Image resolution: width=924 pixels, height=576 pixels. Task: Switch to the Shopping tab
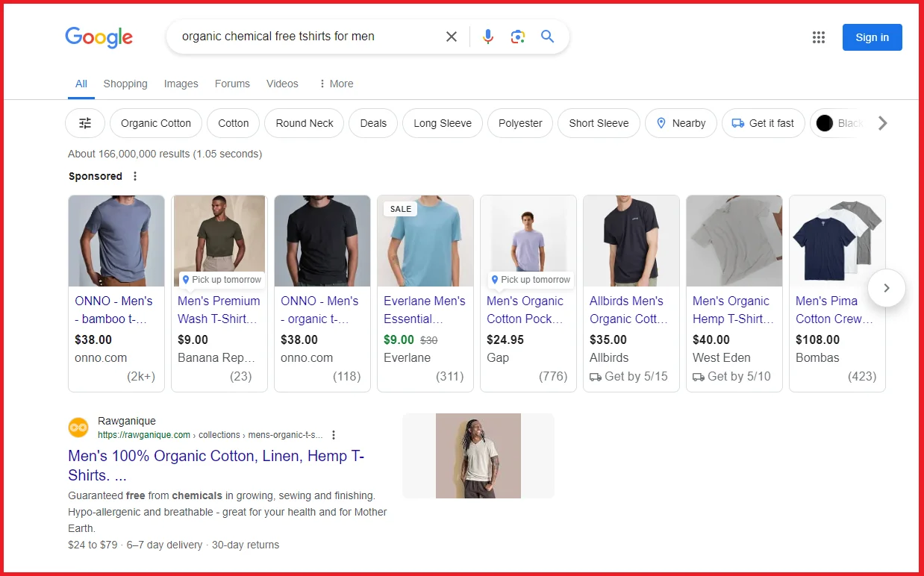pyautogui.click(x=125, y=84)
